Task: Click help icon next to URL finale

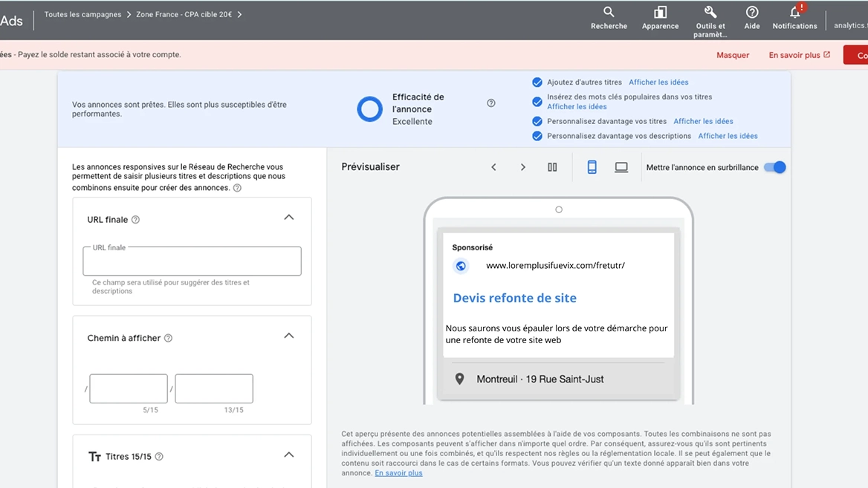Action: tap(135, 220)
